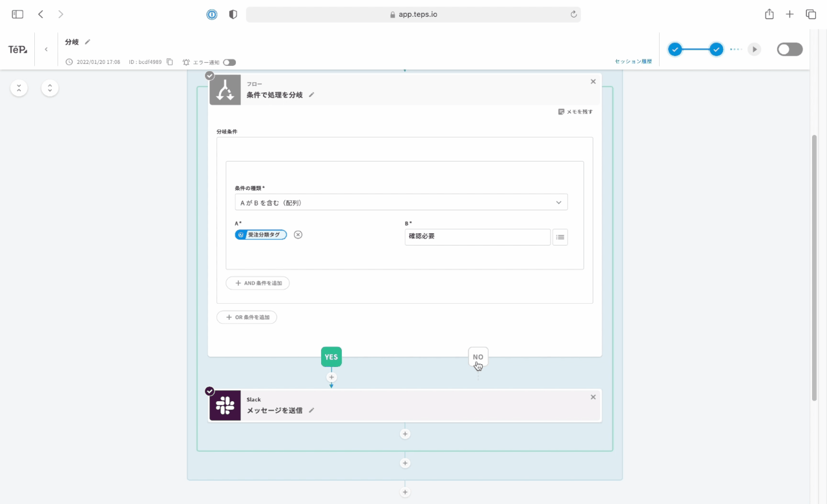827x504 pixels.
Task: Toggle the エラー通知 switch
Action: (229, 63)
